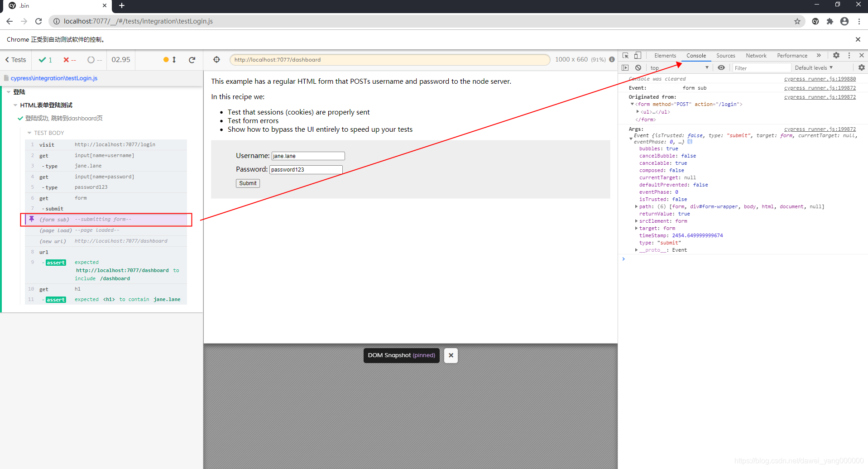Select the get h1 command
Viewport: 868px width, 469px height.
106,289
